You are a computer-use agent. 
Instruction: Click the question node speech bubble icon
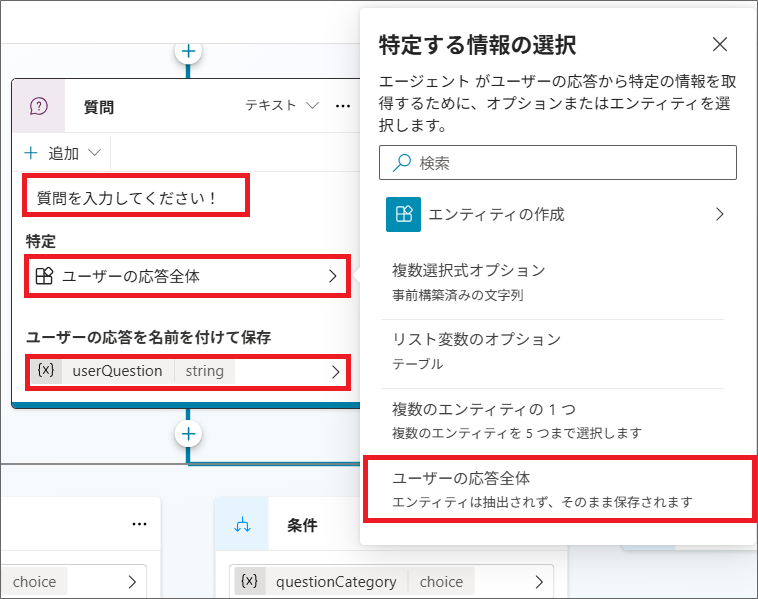(x=39, y=106)
